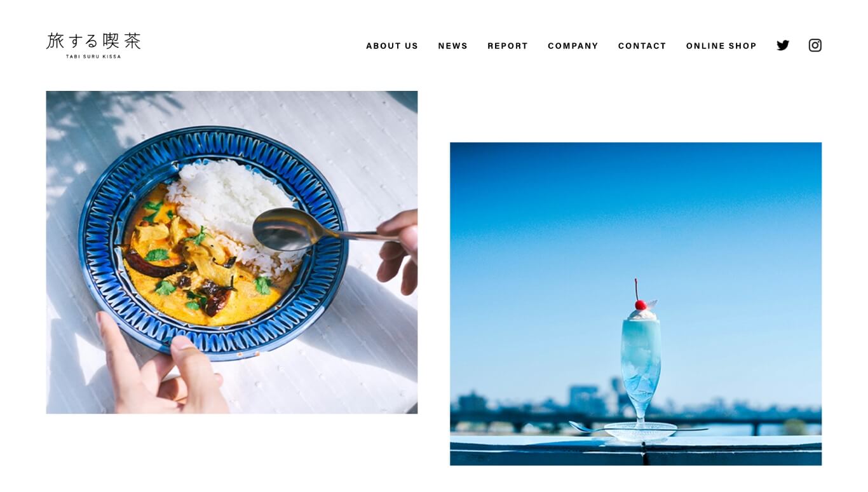Open the NEWS menu item
This screenshot has height=492, width=868.
[453, 46]
